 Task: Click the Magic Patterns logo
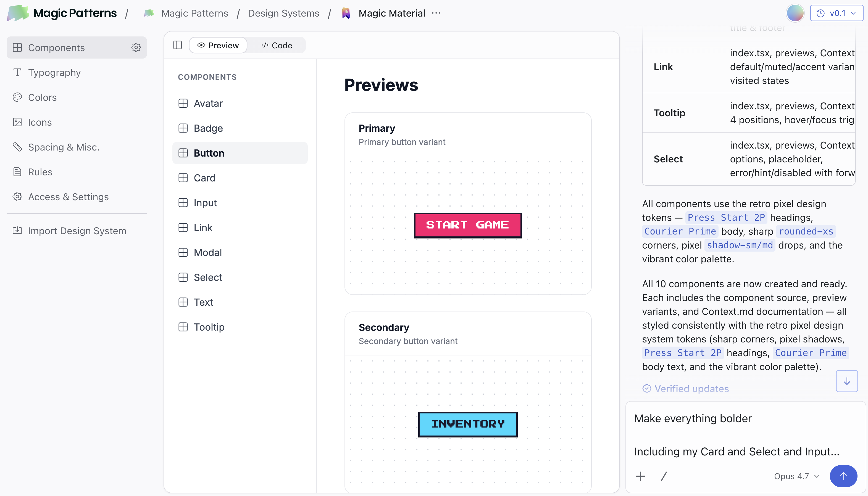[x=62, y=13]
